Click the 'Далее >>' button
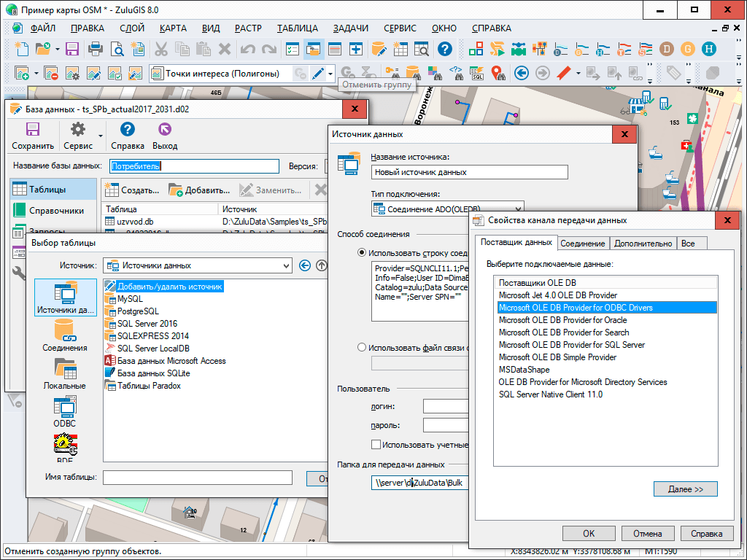Screen dimensions: 747x560 tap(685, 489)
